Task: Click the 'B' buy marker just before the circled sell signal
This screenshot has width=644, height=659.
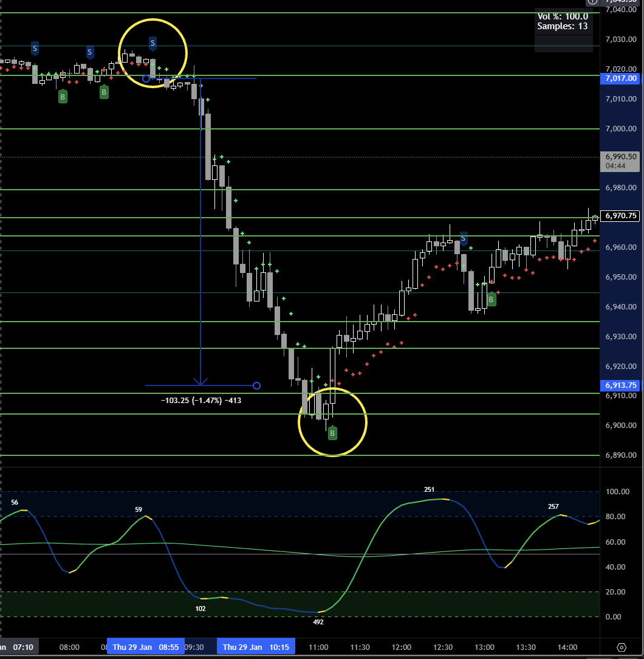Action: point(104,92)
